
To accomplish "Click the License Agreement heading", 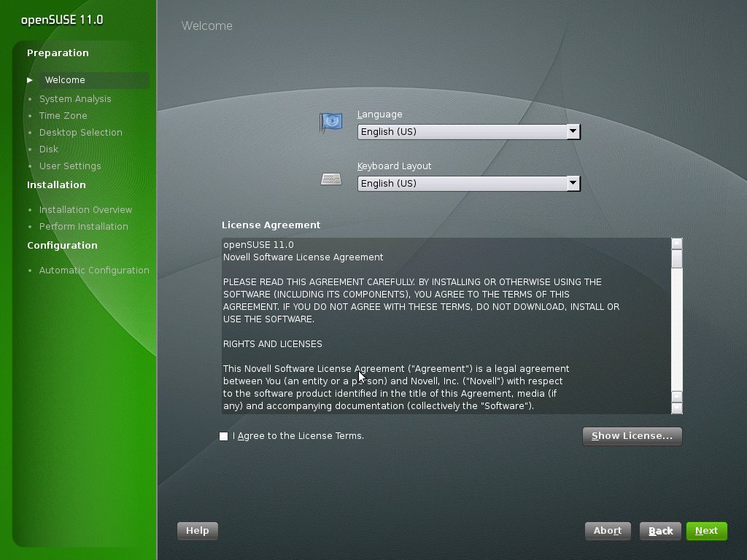I will tap(271, 225).
